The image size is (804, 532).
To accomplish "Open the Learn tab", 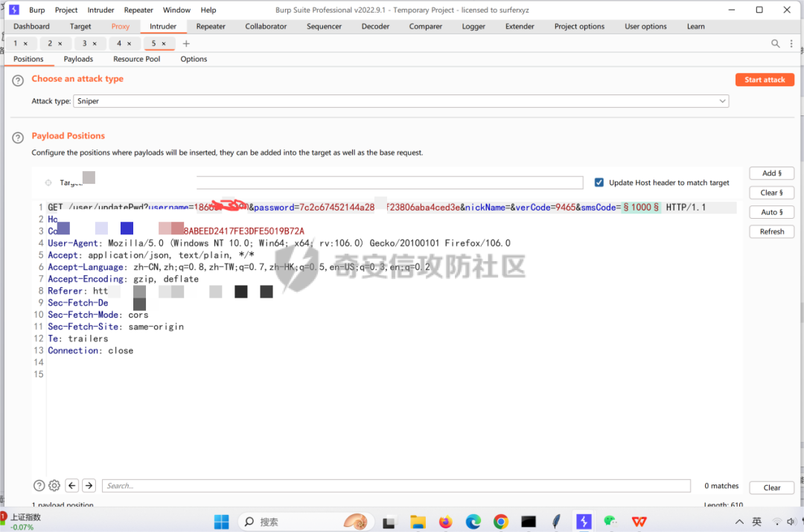I will (x=696, y=26).
